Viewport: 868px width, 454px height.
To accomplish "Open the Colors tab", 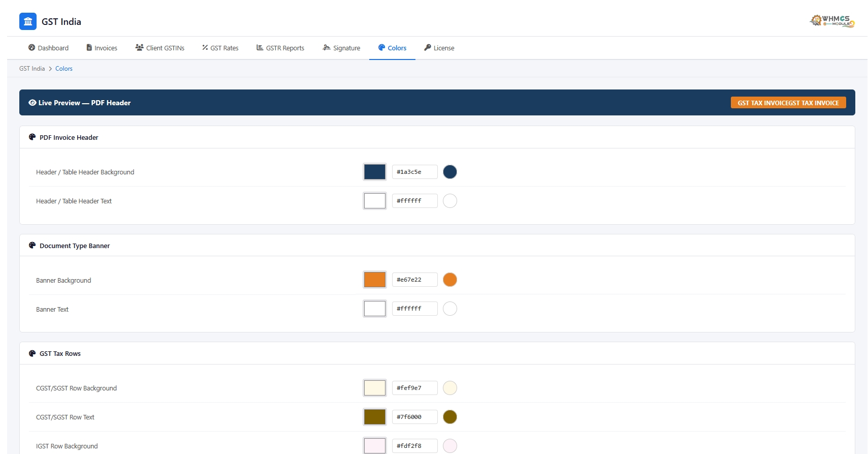I will click(392, 48).
